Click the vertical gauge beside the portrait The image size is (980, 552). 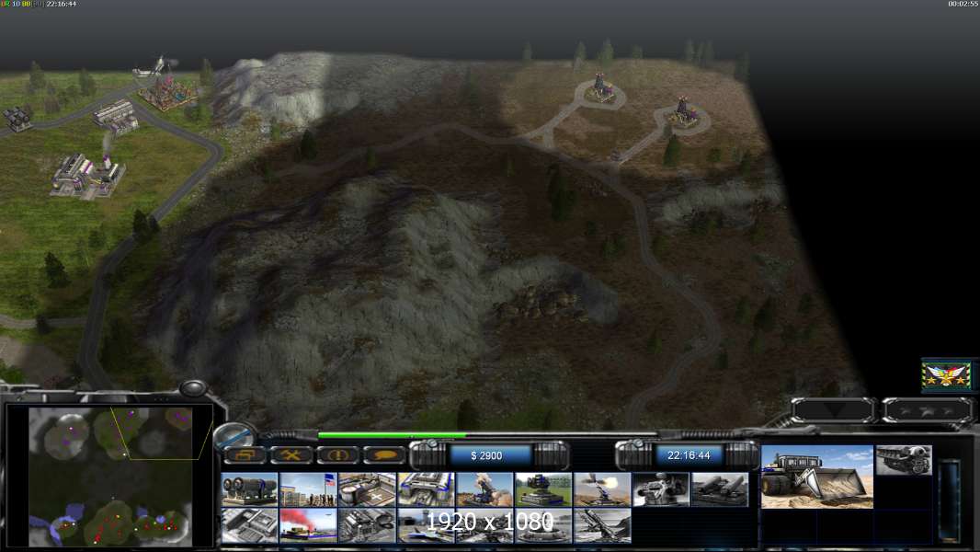point(950,500)
